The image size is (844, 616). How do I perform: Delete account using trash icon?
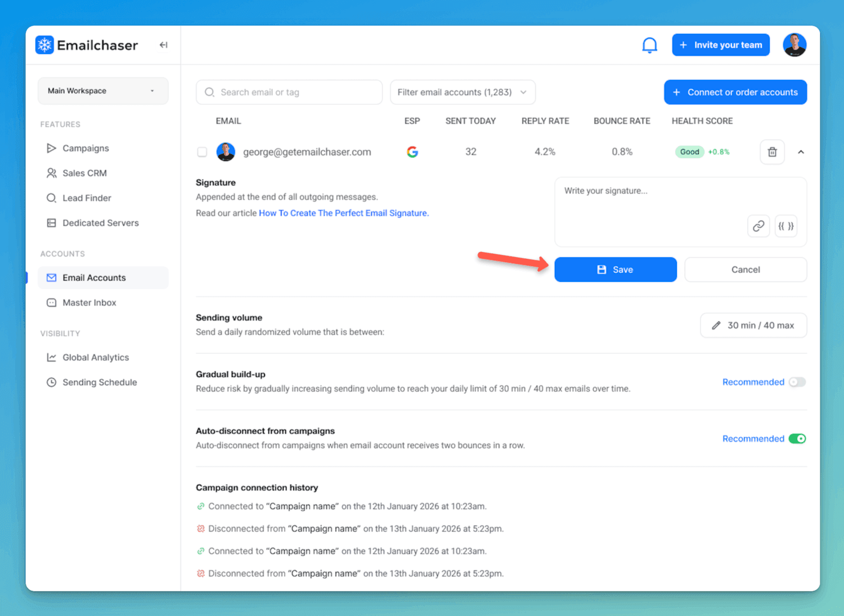(x=772, y=152)
